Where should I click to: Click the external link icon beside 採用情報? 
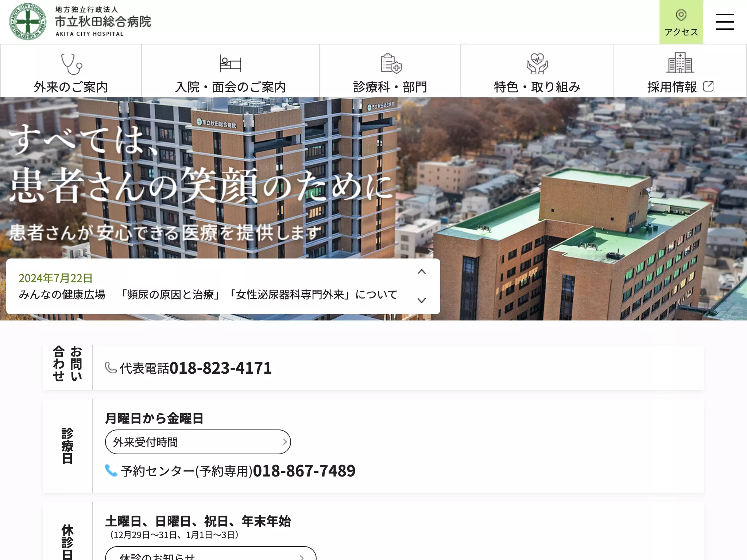[x=708, y=87]
